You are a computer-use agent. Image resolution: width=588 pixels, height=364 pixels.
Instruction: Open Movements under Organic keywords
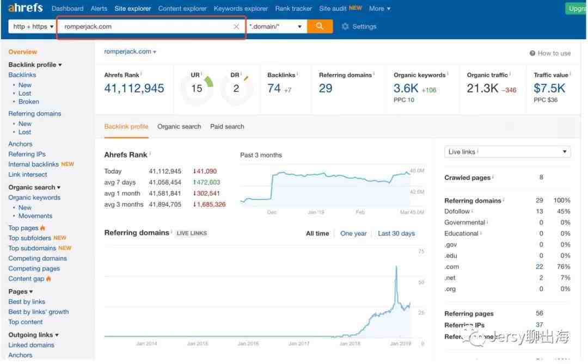point(35,216)
